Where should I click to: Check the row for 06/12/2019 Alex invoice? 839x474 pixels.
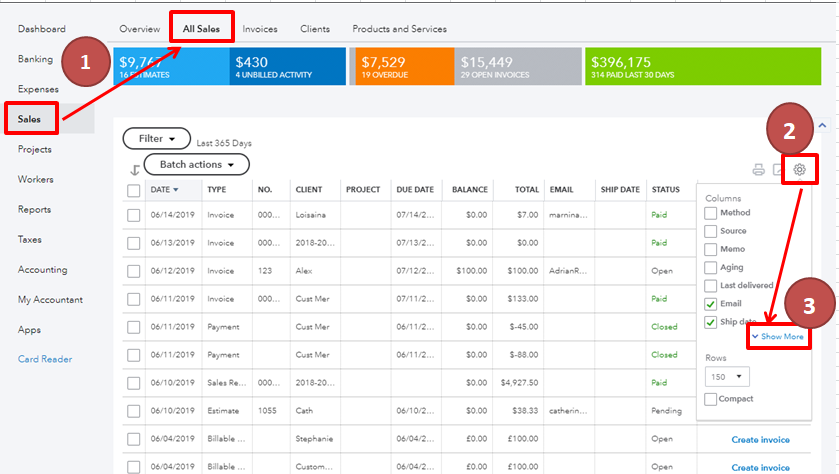tap(134, 271)
